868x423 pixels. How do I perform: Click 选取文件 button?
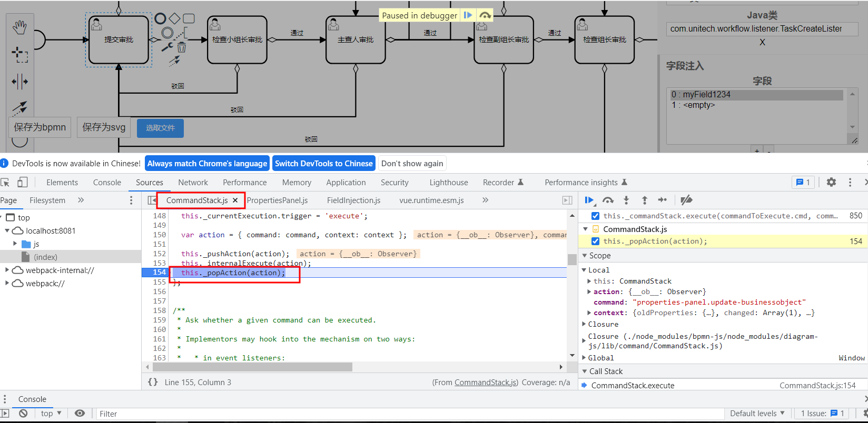(160, 128)
